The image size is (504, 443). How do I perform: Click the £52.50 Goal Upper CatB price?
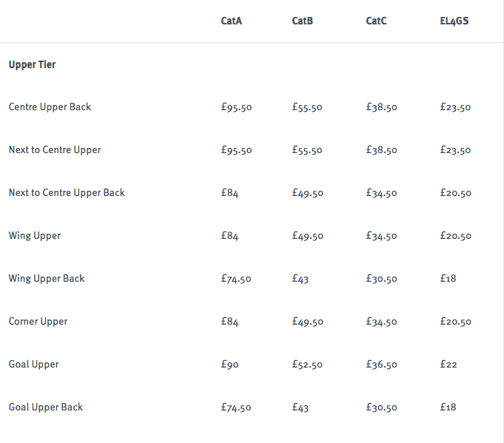point(307,365)
